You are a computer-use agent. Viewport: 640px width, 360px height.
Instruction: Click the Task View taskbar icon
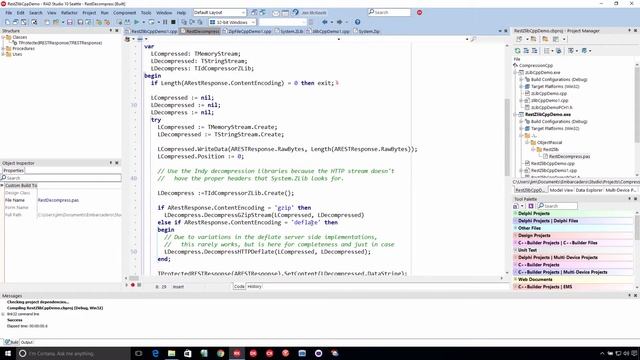[x=138, y=353]
